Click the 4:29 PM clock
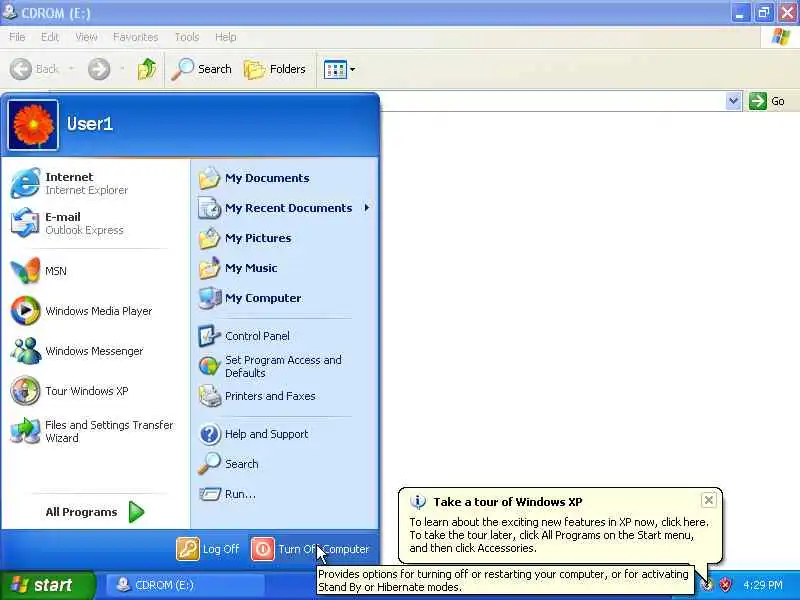The height and width of the screenshot is (600, 800). [x=763, y=585]
